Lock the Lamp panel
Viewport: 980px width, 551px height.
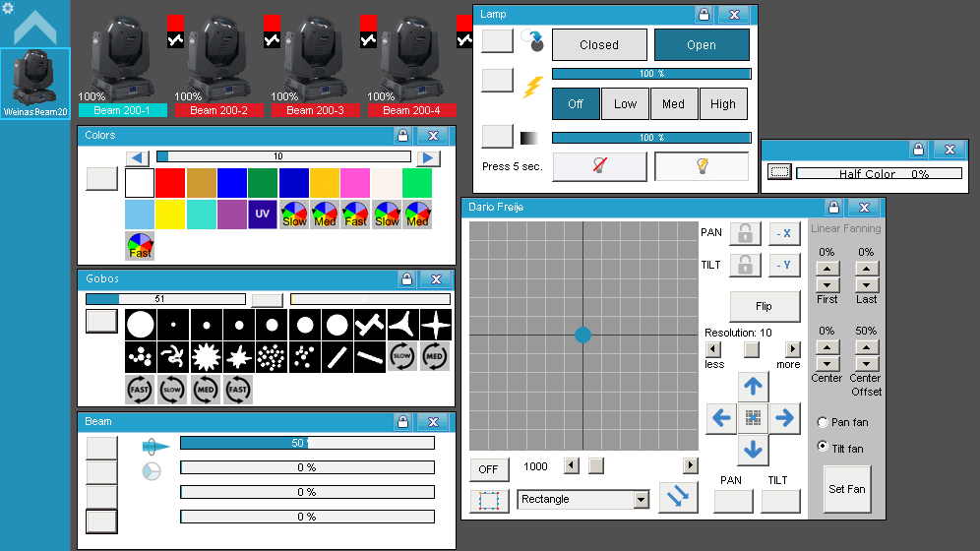(704, 15)
